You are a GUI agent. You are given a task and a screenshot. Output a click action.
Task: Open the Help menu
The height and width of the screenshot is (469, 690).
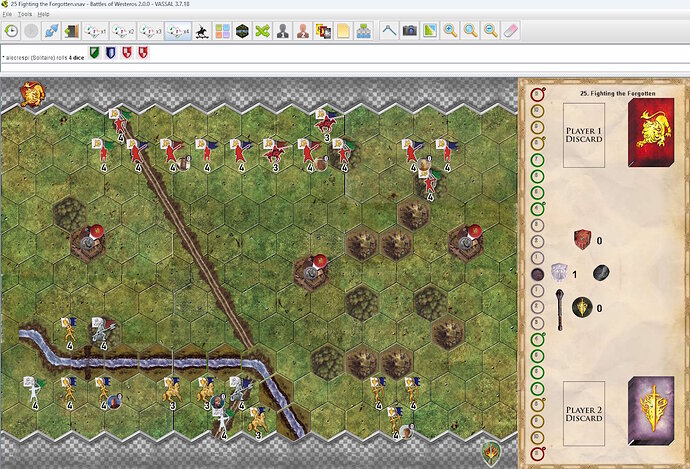coord(44,15)
